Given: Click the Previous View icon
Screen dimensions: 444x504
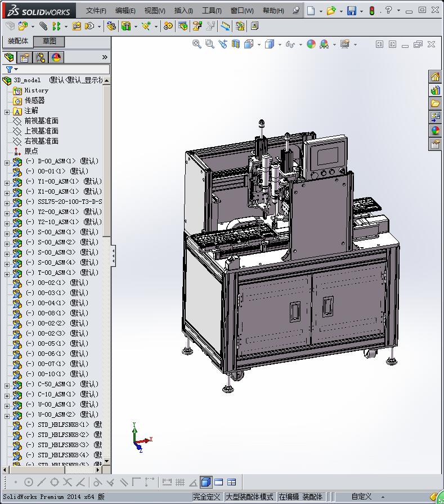Looking at the screenshot, I should tap(223, 44).
